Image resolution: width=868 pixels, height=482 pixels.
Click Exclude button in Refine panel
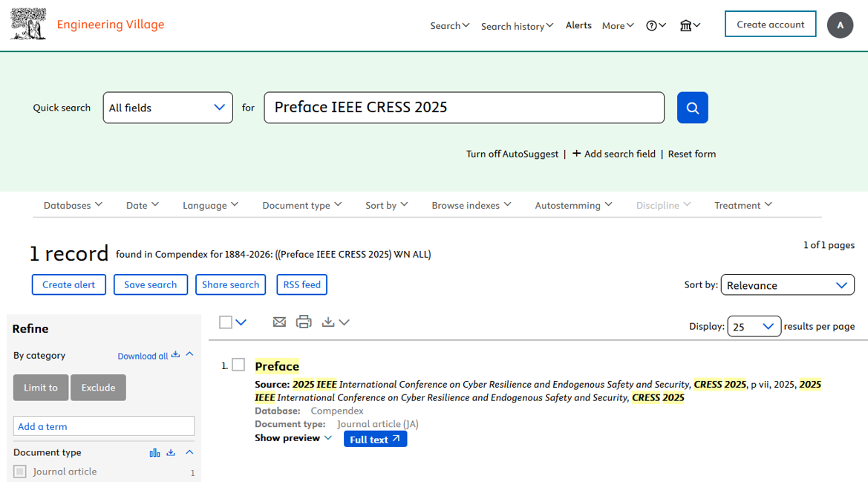(x=99, y=388)
